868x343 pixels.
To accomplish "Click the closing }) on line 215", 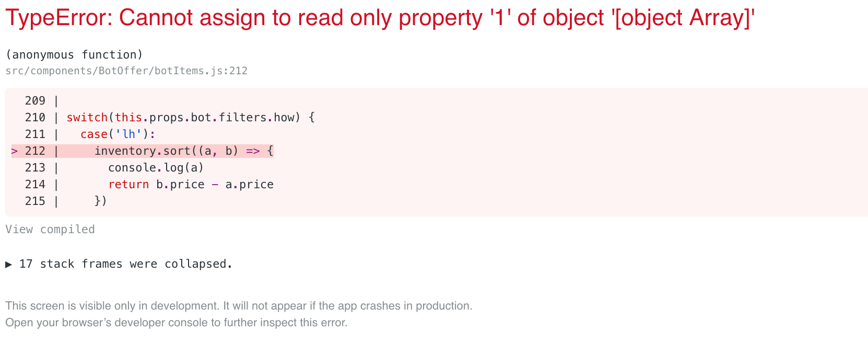I will (x=101, y=201).
